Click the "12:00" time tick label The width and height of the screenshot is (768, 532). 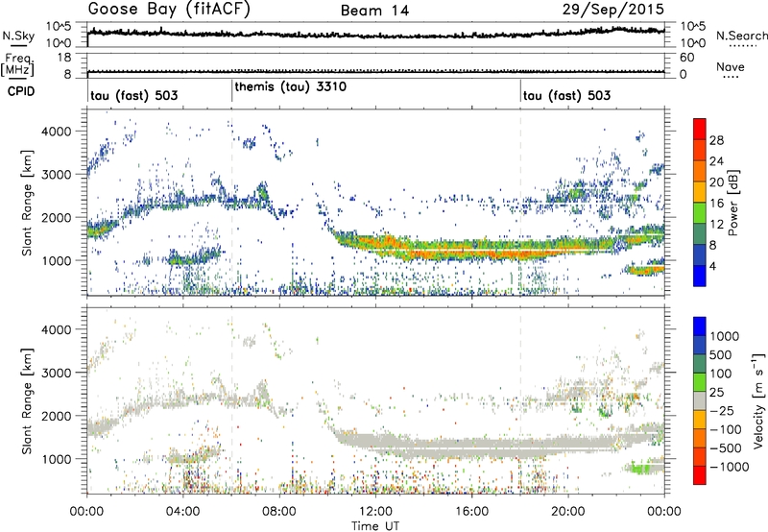pos(375,512)
